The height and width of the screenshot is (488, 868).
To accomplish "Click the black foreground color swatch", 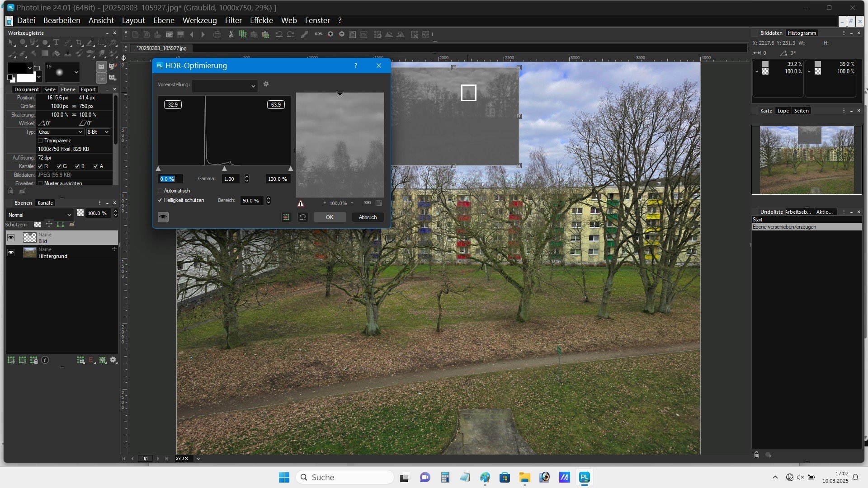I will [x=17, y=68].
